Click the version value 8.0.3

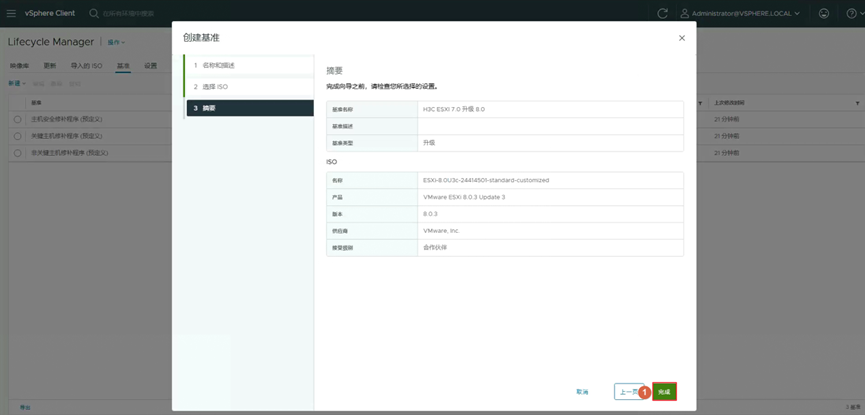(x=430, y=214)
